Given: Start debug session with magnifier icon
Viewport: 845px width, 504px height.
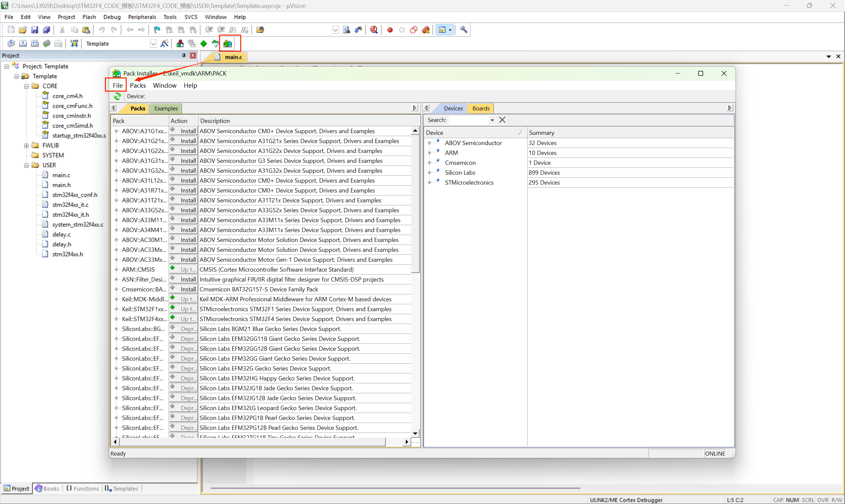Looking at the screenshot, I should (x=374, y=30).
